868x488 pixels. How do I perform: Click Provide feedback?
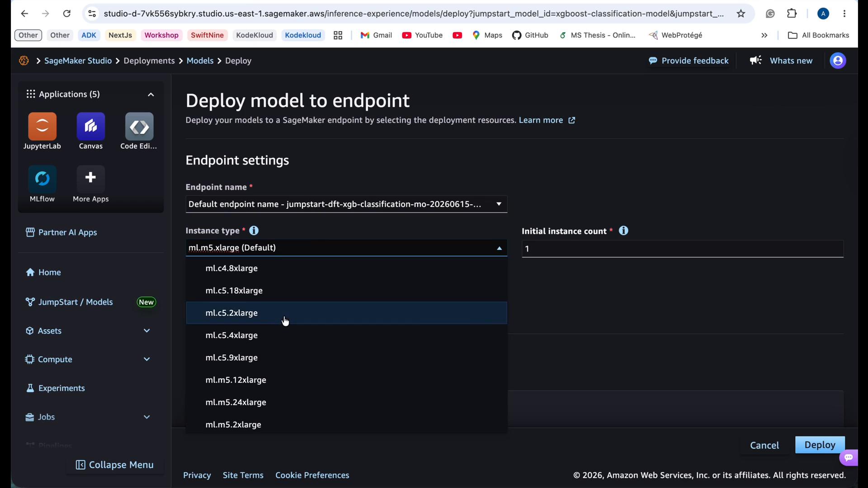[689, 61]
